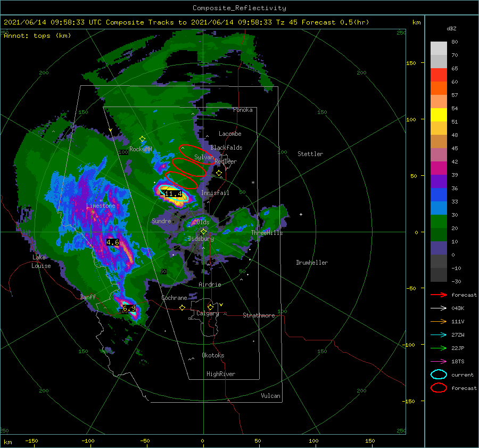The width and height of the screenshot is (479, 448).
Task: Click the yellow diamond marker near RockyMH
Action: coord(142,139)
